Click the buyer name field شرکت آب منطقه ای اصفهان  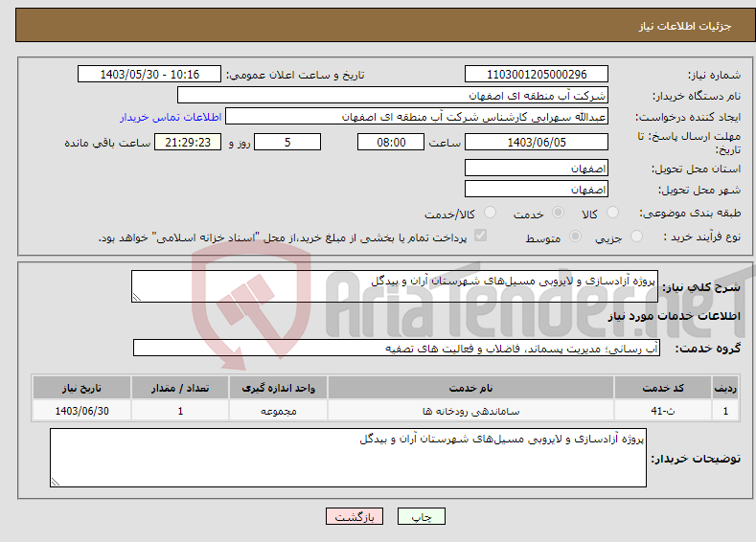pyautogui.click(x=393, y=96)
